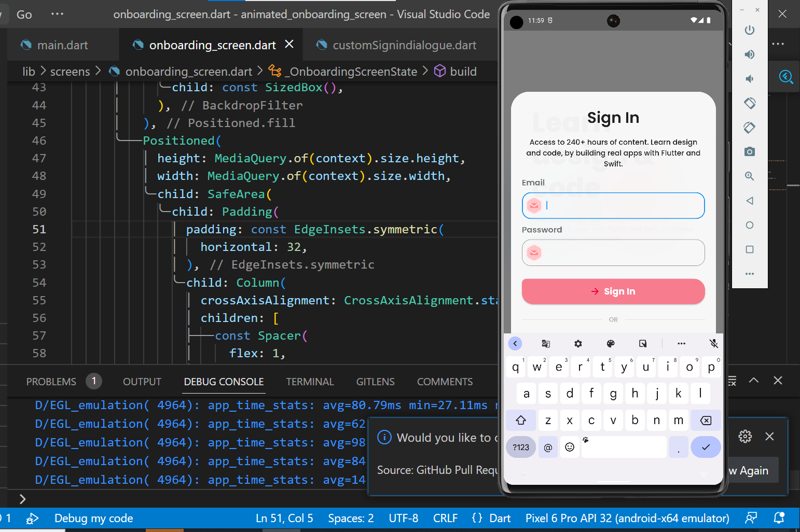
Task: Open the Gboard theme palette
Action: pos(611,343)
